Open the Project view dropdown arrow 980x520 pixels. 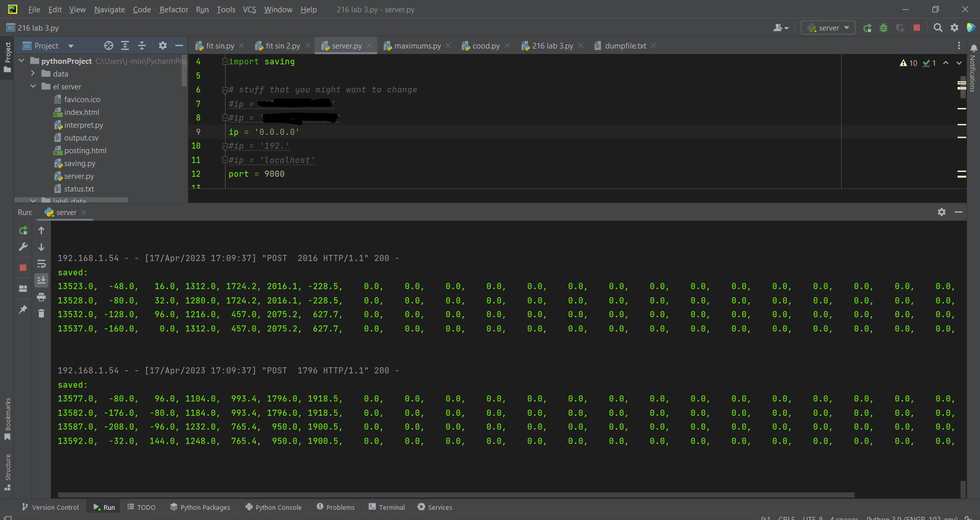click(x=71, y=46)
